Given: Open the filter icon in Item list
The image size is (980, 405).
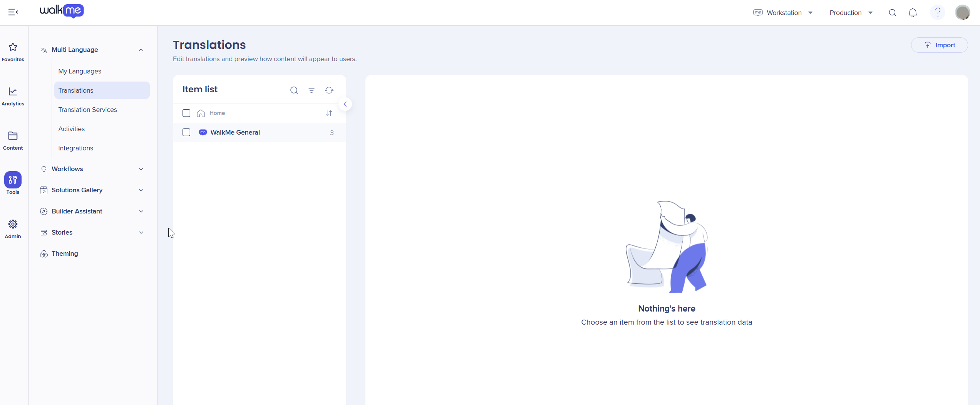Looking at the screenshot, I should pyautogui.click(x=312, y=90).
